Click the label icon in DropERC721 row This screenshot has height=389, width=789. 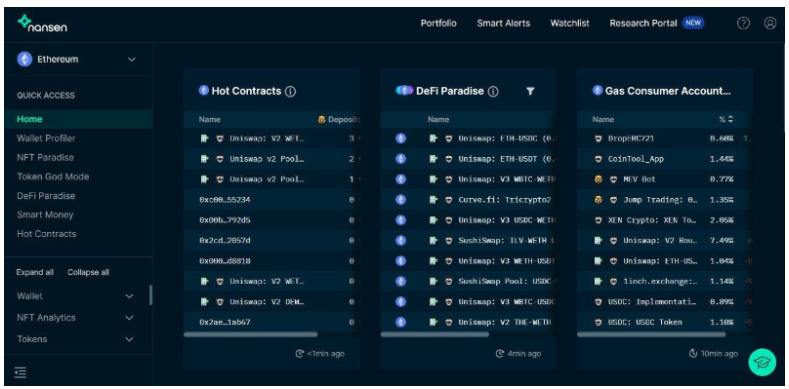tap(598, 138)
